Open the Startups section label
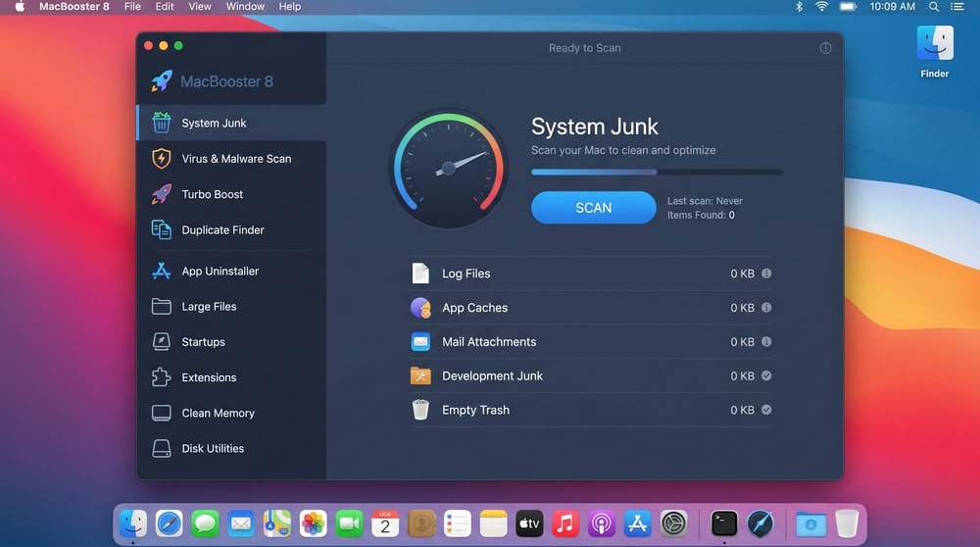Screen dimensions: 980x547 203,342
